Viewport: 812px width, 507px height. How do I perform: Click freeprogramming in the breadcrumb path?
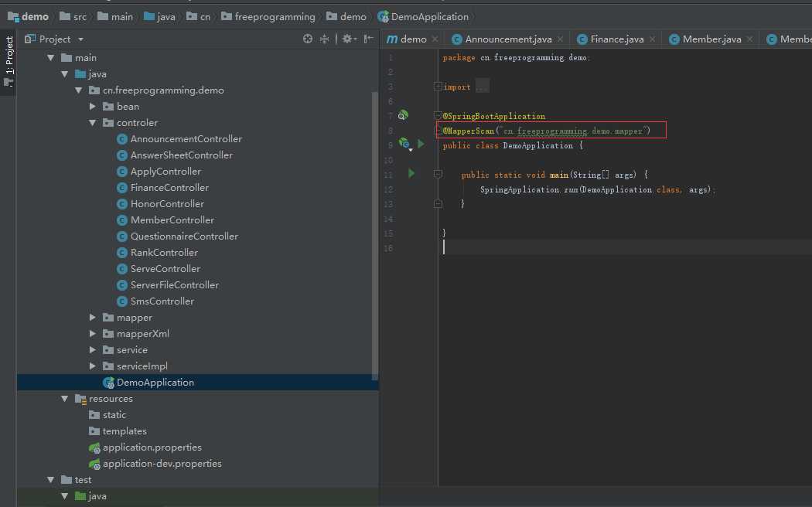pos(275,16)
